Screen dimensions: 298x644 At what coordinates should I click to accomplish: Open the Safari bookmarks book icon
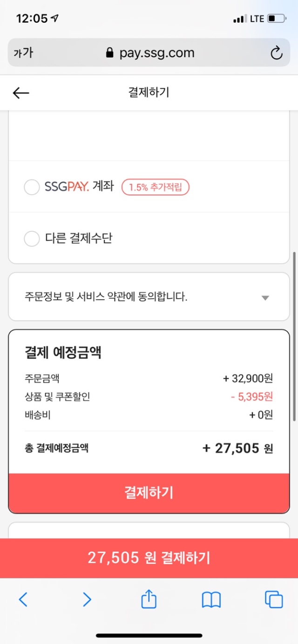point(211,600)
